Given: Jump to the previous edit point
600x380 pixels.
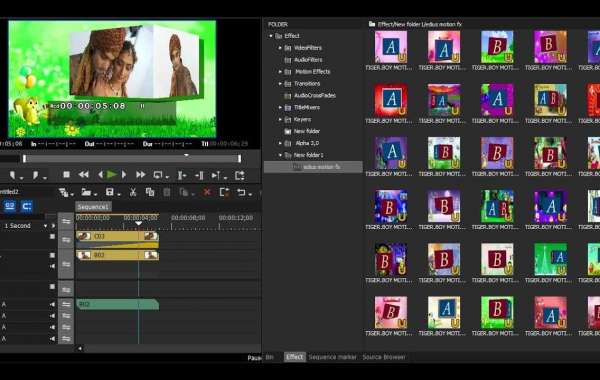Looking at the screenshot, I should (x=182, y=175).
